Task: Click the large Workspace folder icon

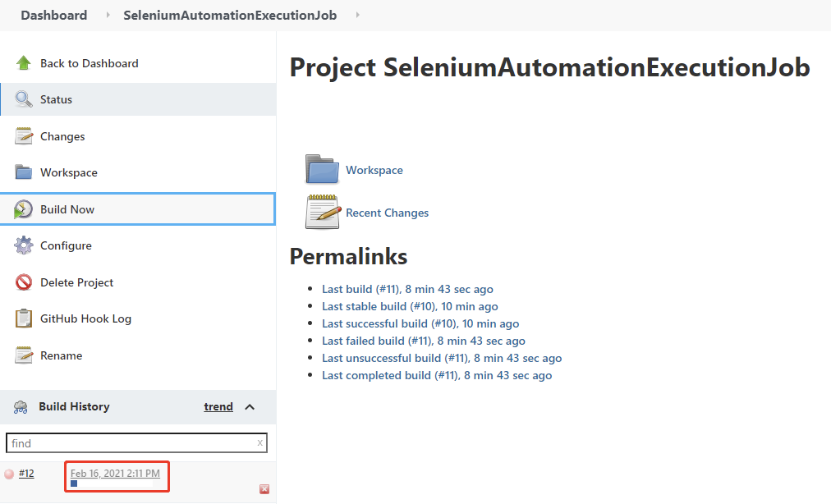Action: pyautogui.click(x=322, y=169)
